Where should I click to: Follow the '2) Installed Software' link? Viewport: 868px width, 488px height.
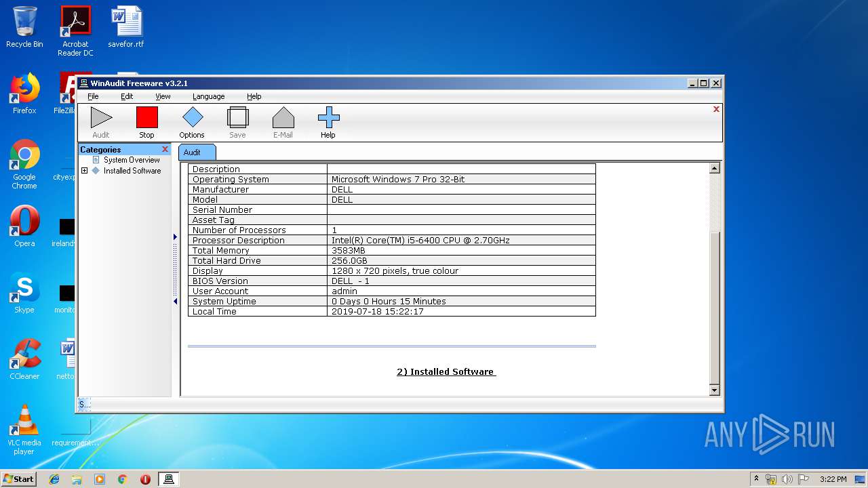[446, 371]
